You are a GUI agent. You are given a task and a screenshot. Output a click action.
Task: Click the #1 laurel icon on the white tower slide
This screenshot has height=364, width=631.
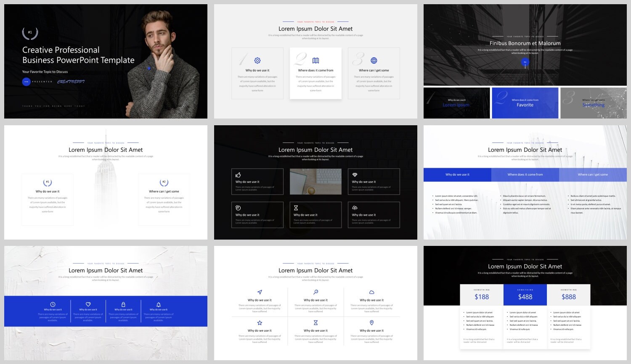coord(48,182)
